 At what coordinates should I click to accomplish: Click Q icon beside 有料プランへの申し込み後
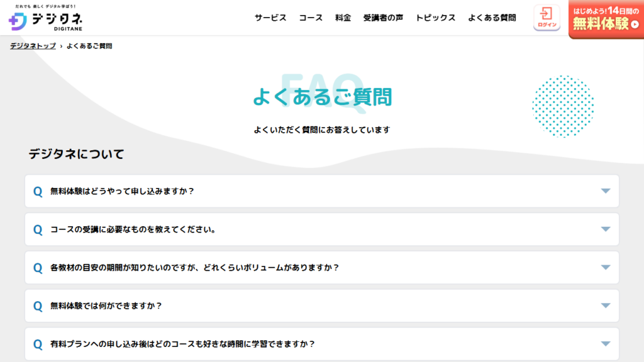pos(38,344)
